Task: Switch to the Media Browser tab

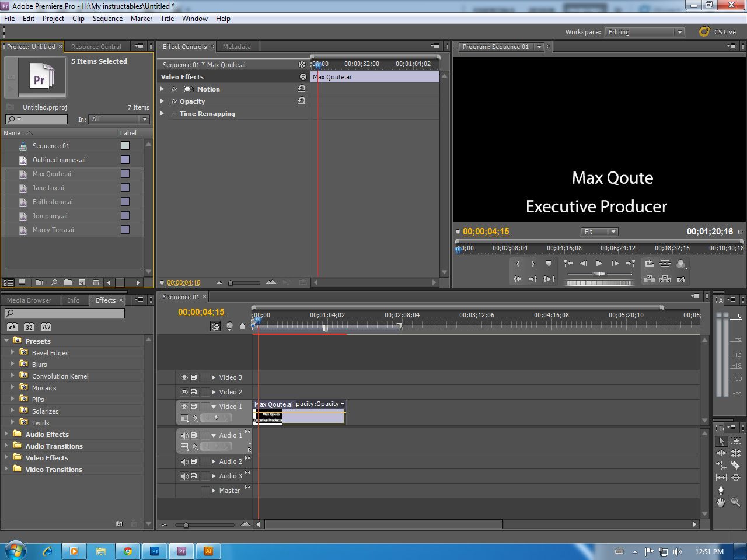Action: pyautogui.click(x=29, y=300)
